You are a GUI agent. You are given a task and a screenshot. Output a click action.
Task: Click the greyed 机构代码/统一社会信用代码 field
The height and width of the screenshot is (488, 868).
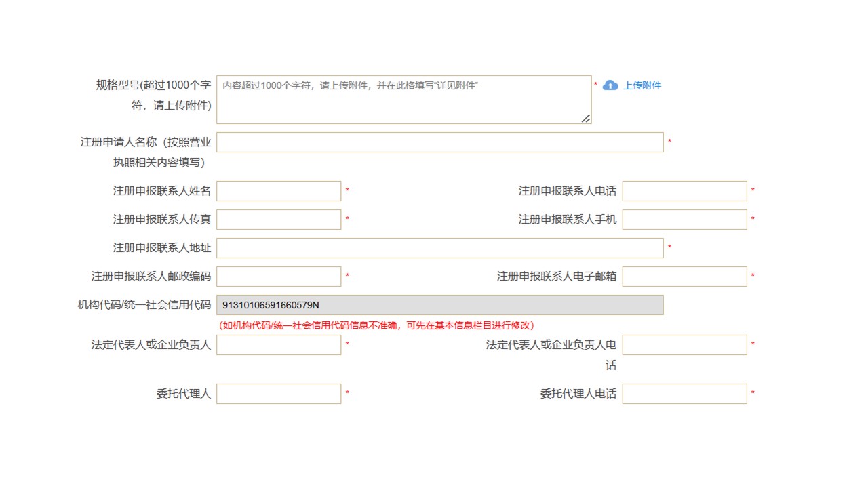click(439, 305)
